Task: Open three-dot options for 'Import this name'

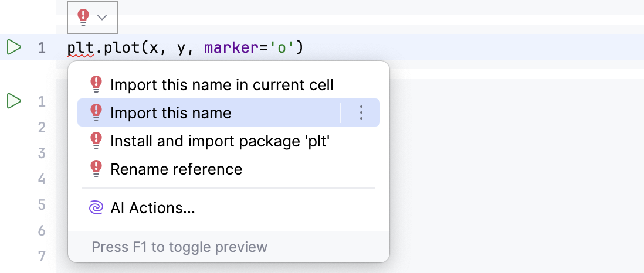Action: pyautogui.click(x=361, y=113)
